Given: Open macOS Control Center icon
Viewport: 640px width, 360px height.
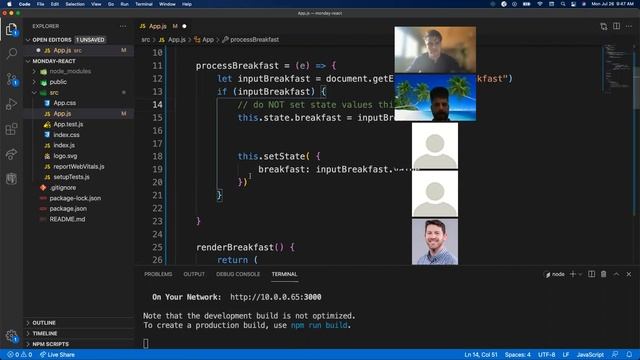Looking at the screenshot, I should pyautogui.click(x=573, y=4).
